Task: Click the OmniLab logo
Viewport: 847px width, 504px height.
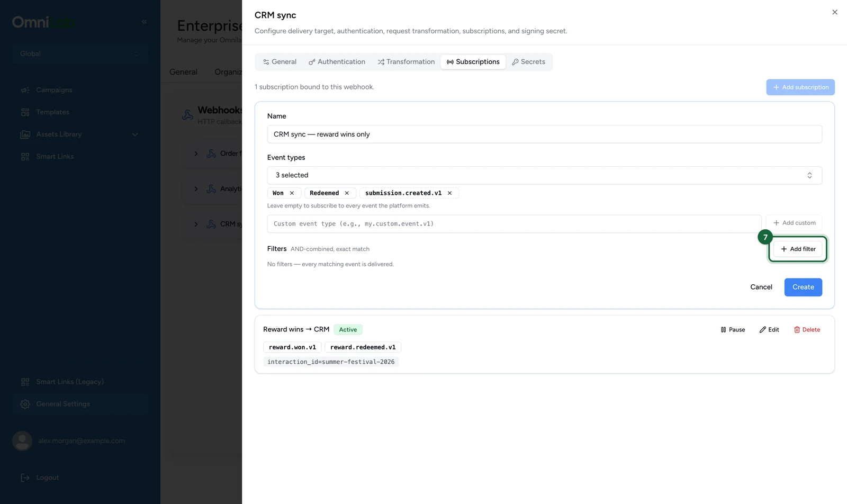Action: coord(43,22)
